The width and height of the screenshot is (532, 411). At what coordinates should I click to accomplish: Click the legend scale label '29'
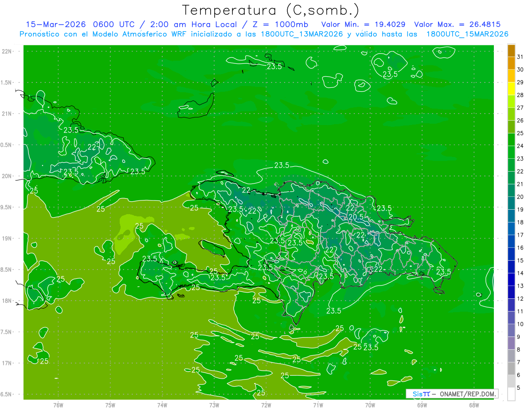tap(520, 82)
